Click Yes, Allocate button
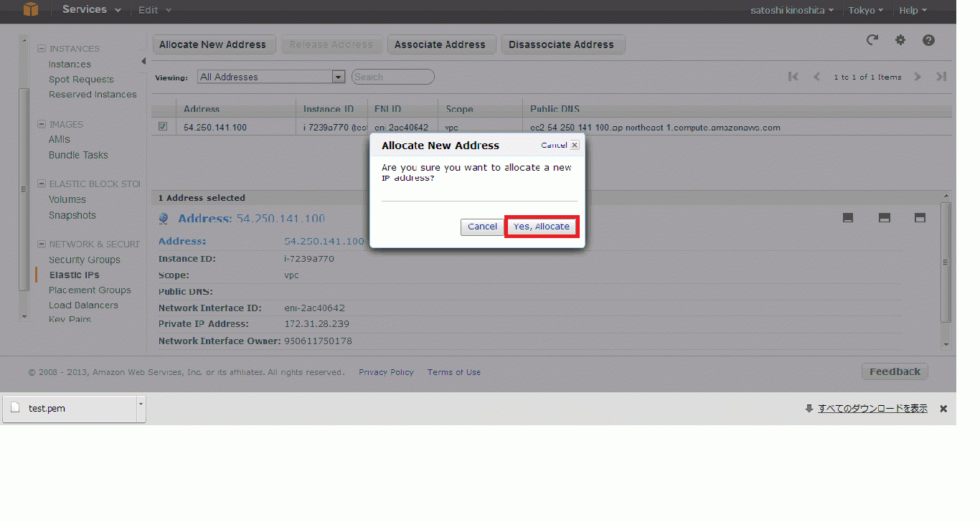Viewport: 980px width, 522px height. point(542,227)
